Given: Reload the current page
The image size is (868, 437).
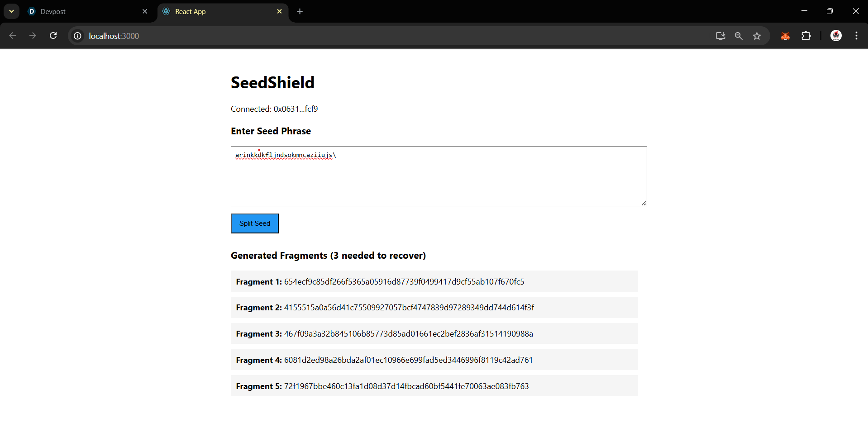Looking at the screenshot, I should 53,36.
